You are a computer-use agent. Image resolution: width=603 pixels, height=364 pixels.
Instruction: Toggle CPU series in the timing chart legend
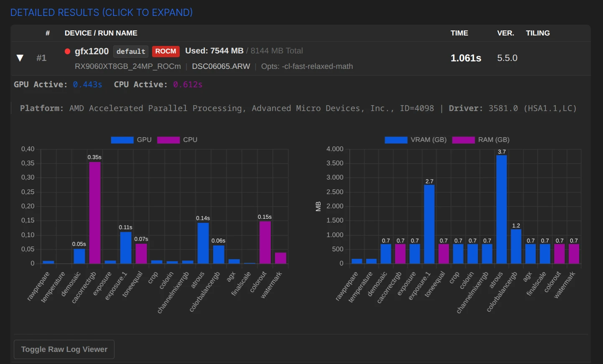[177, 140]
